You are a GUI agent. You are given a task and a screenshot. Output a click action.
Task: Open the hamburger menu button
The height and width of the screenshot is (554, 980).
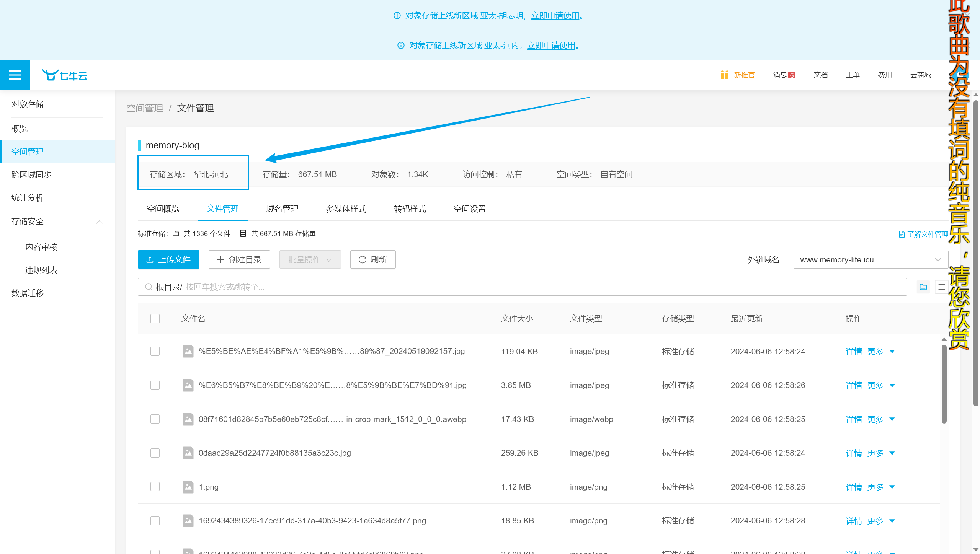[x=15, y=75]
